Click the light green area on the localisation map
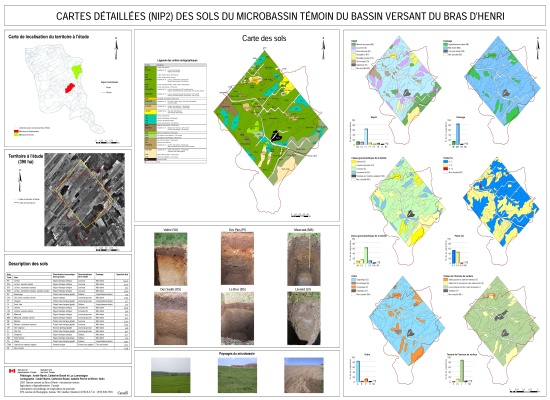Viewport: 550px width, 400px height. [x=77, y=71]
